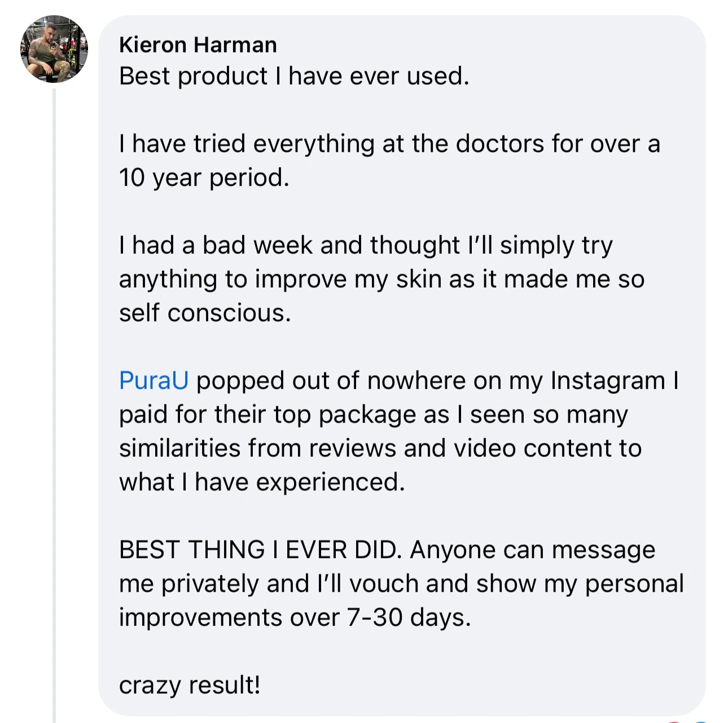The image size is (728, 723).
Task: Click the like reaction icon below comment
Action: (x=700, y=721)
